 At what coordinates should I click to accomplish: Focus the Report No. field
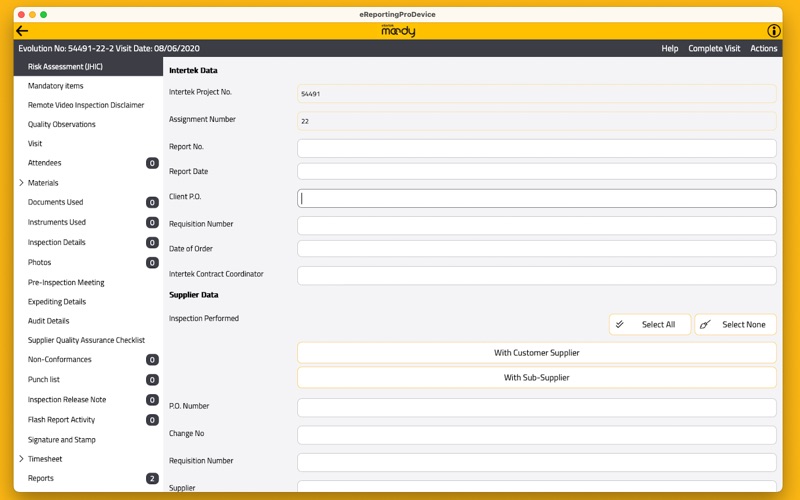(x=537, y=148)
